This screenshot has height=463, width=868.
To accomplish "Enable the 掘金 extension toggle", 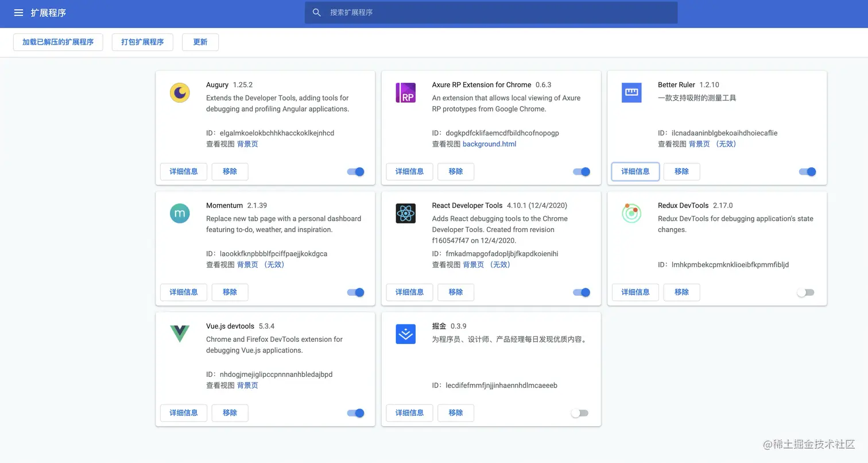I will [x=580, y=413].
